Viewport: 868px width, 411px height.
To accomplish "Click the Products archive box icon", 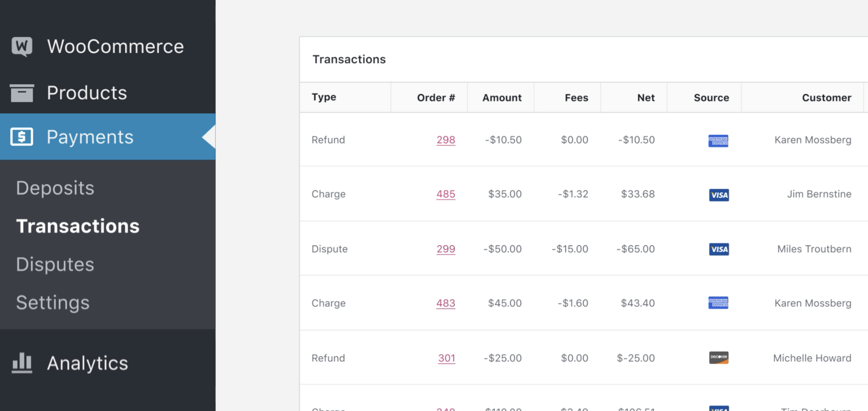I will pos(22,93).
